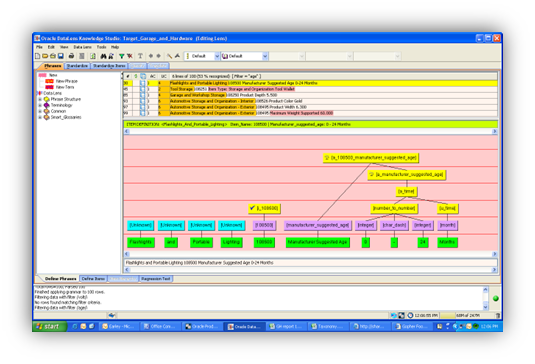
Task: Click the cyan Unknown node above Lighting
Action: coord(231,225)
